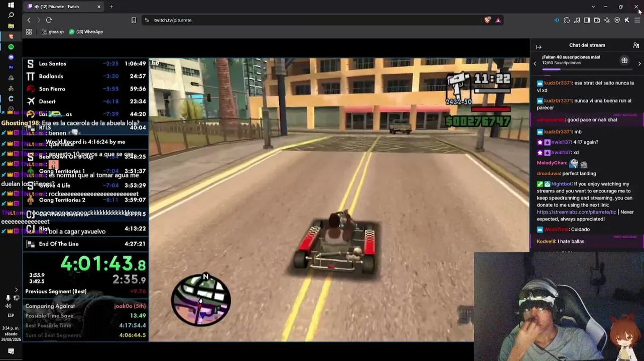
Task: Toggle the browser sidebar panel
Action: [587, 20]
